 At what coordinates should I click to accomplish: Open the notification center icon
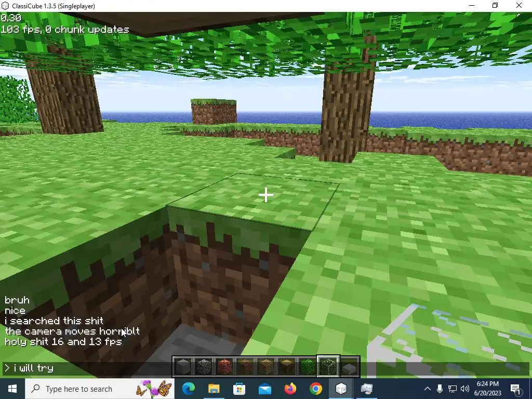pyautogui.click(x=516, y=389)
